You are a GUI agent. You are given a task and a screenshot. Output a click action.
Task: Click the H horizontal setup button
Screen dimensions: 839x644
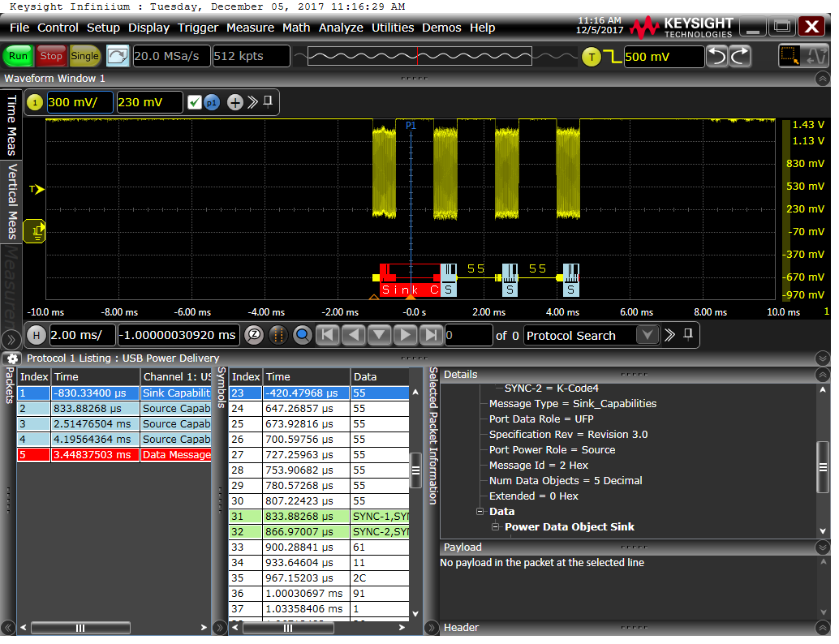click(36, 336)
